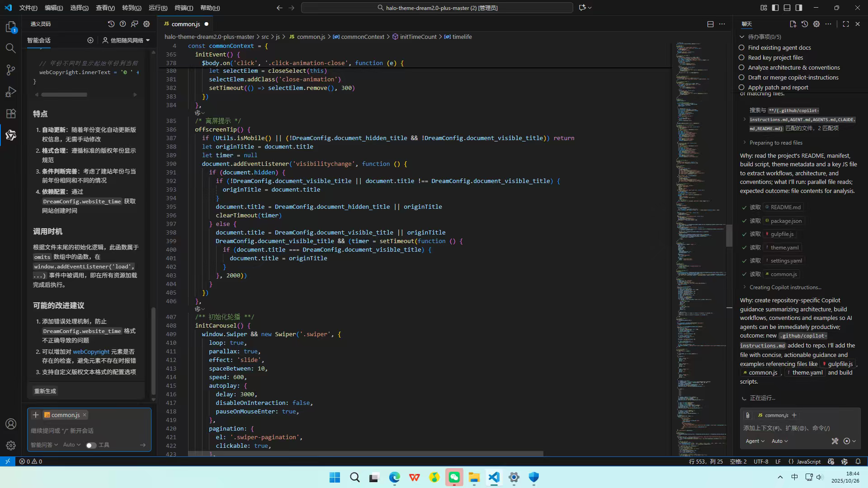The height and width of the screenshot is (488, 868).
Task: Open the 终端(T) menu
Action: [x=184, y=8]
